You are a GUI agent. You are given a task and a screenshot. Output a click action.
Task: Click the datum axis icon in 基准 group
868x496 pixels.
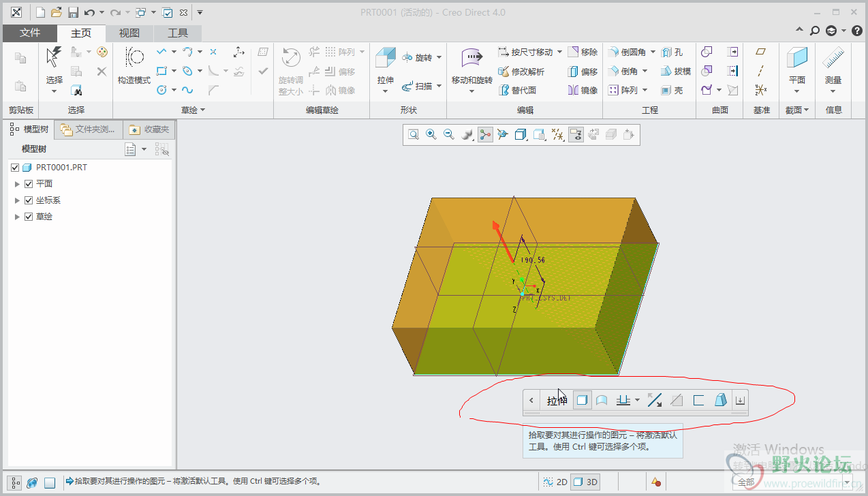[761, 71]
